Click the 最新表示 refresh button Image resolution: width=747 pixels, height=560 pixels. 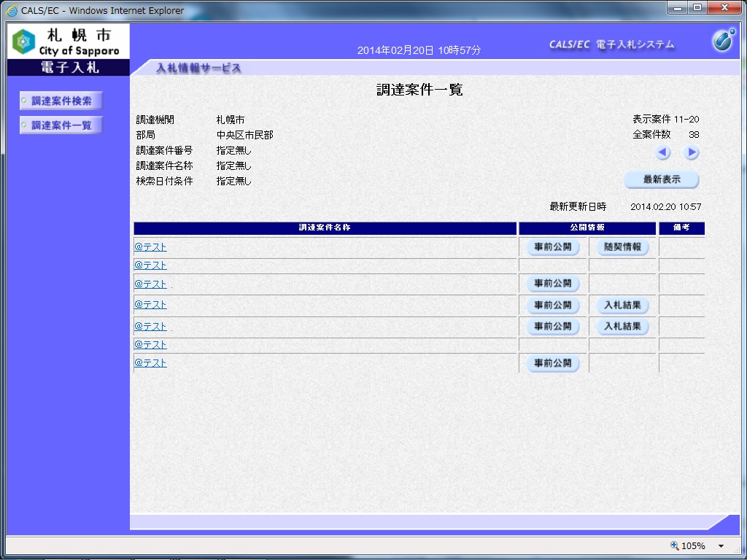tap(662, 179)
